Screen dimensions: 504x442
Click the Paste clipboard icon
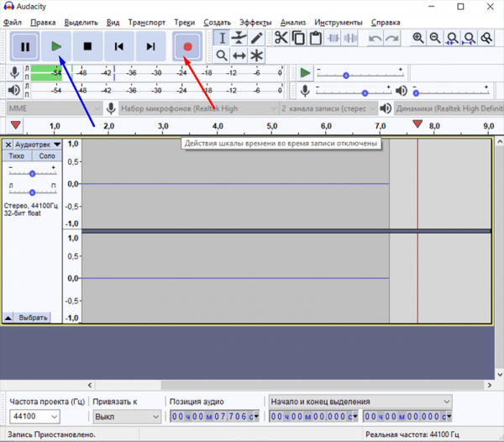click(x=316, y=38)
